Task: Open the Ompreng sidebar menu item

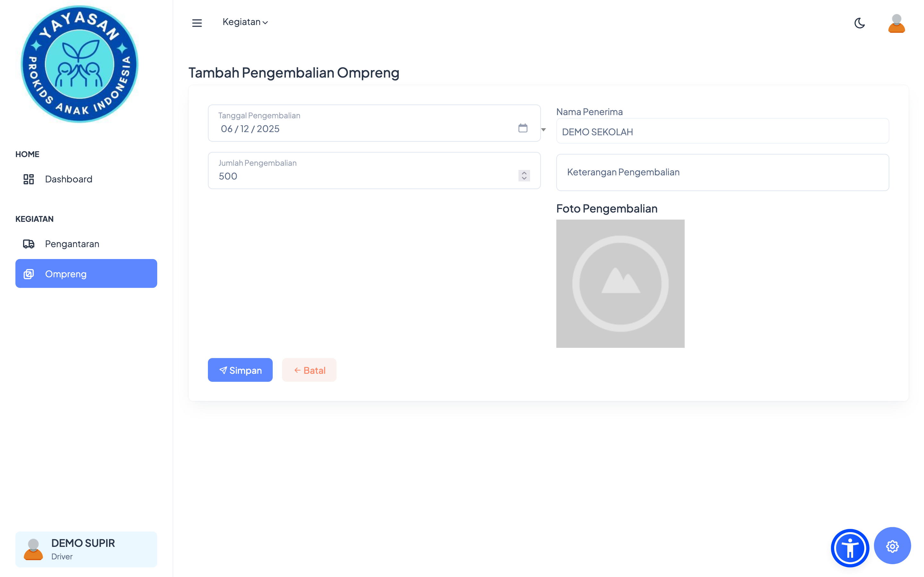Action: [x=86, y=274]
